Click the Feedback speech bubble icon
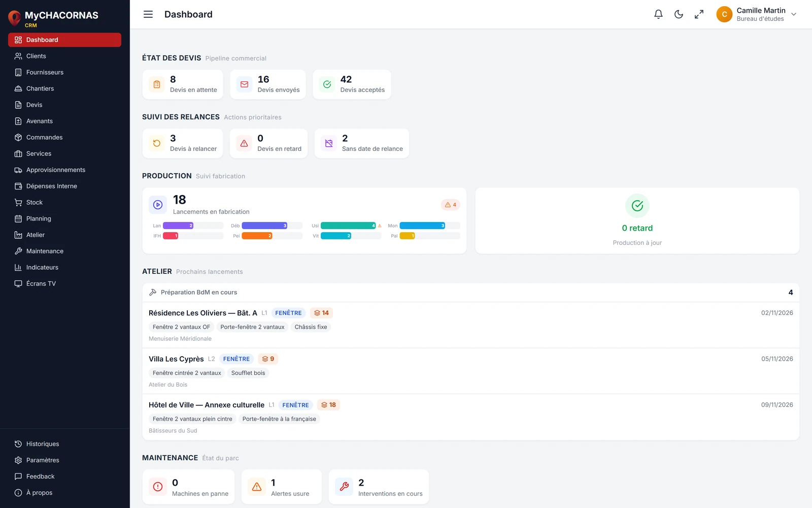Screen dimensions: 812x508 18,477
